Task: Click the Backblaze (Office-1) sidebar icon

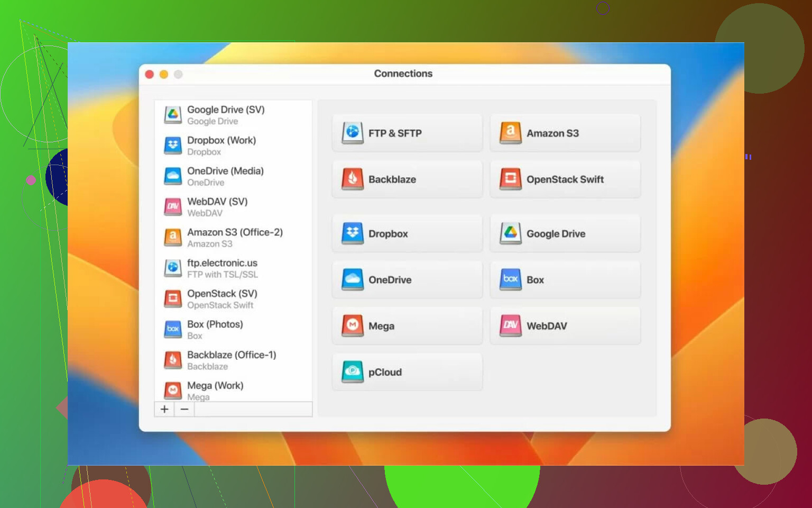Action: pos(173,360)
